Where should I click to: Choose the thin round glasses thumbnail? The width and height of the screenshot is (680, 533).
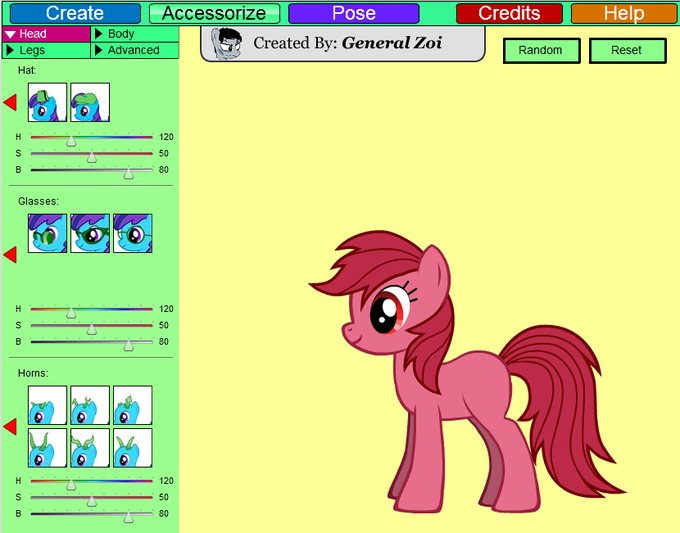pyautogui.click(x=133, y=233)
